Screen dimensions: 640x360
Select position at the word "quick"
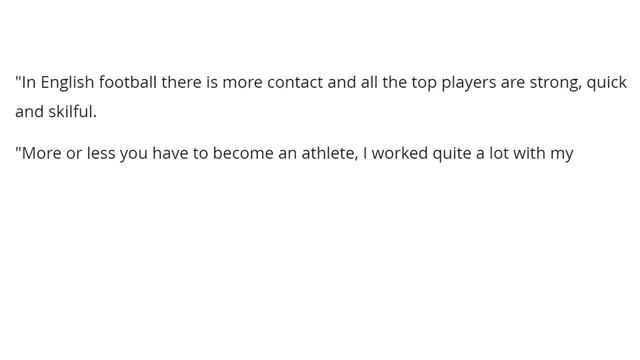(607, 83)
